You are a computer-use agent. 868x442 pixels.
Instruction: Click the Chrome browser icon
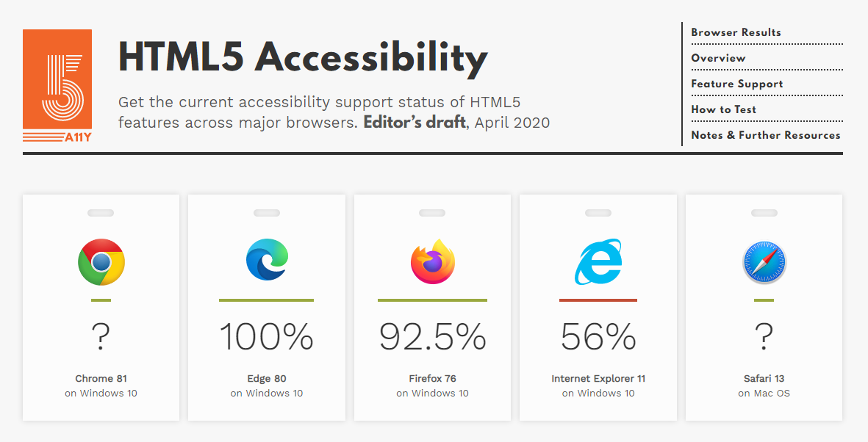coord(101,262)
